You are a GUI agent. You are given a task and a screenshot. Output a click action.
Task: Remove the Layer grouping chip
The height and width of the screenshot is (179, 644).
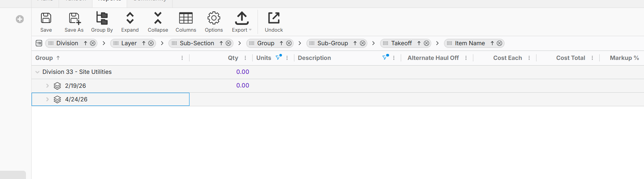pyautogui.click(x=151, y=43)
